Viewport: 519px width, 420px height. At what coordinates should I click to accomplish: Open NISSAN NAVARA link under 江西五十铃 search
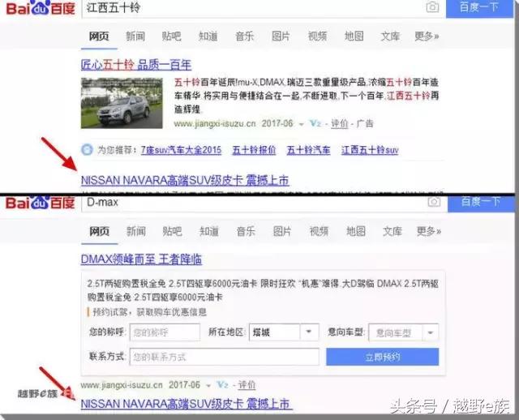185,180
